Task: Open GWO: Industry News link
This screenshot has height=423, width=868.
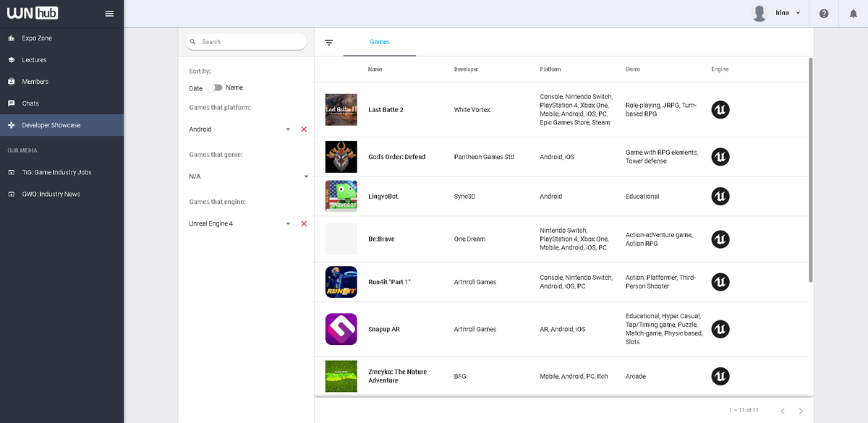Action: [x=51, y=195]
